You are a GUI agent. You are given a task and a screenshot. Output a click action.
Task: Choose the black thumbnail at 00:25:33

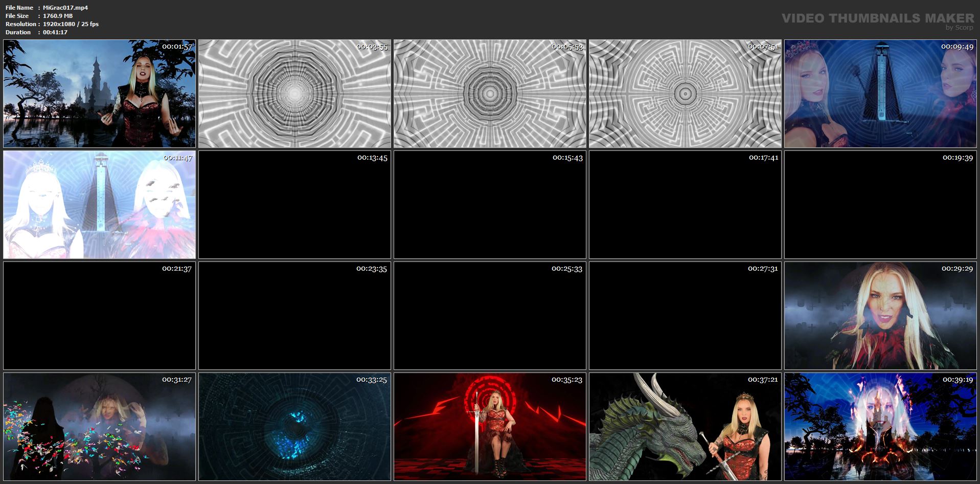(x=490, y=316)
